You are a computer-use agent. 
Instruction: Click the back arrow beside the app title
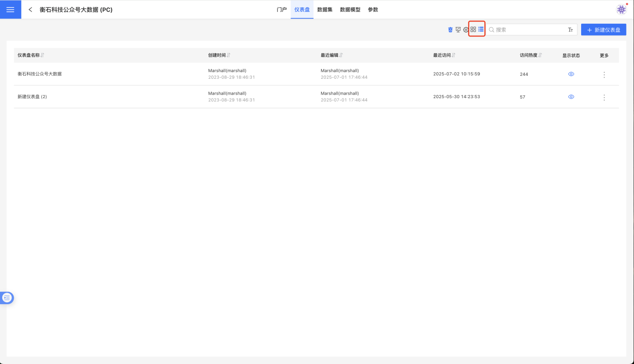[30, 10]
